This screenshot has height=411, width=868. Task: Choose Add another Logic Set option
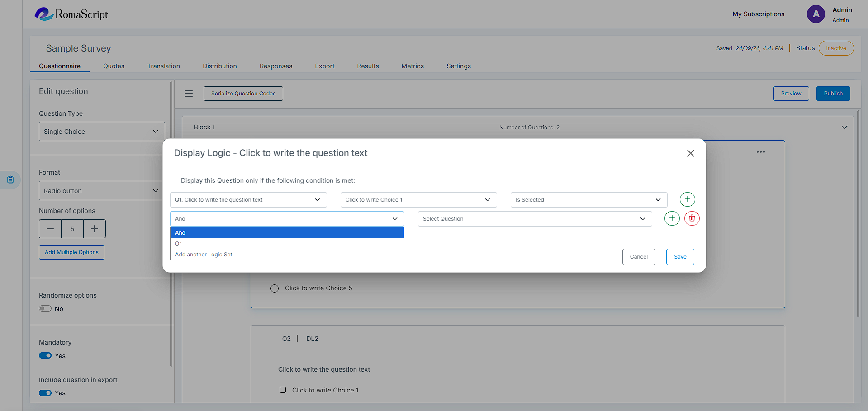point(287,255)
